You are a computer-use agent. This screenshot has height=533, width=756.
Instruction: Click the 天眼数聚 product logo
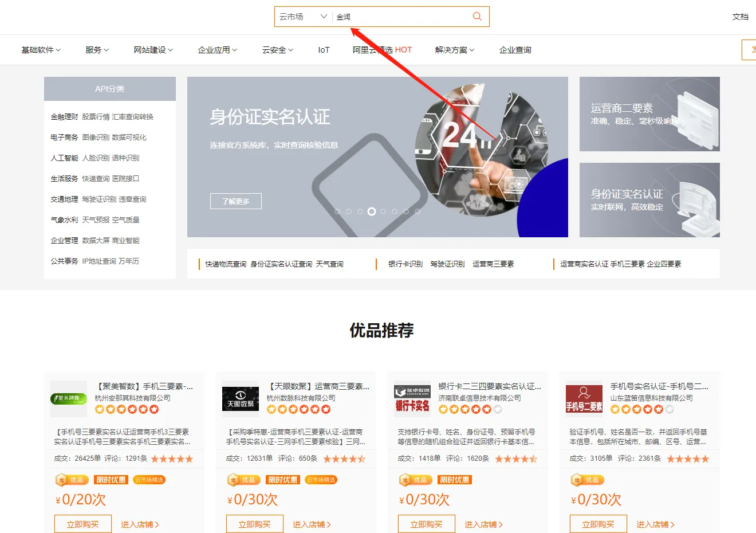point(241,398)
